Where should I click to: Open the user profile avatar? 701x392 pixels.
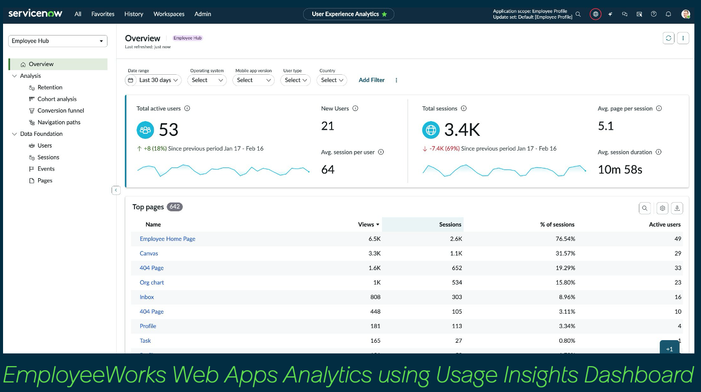coord(686,14)
